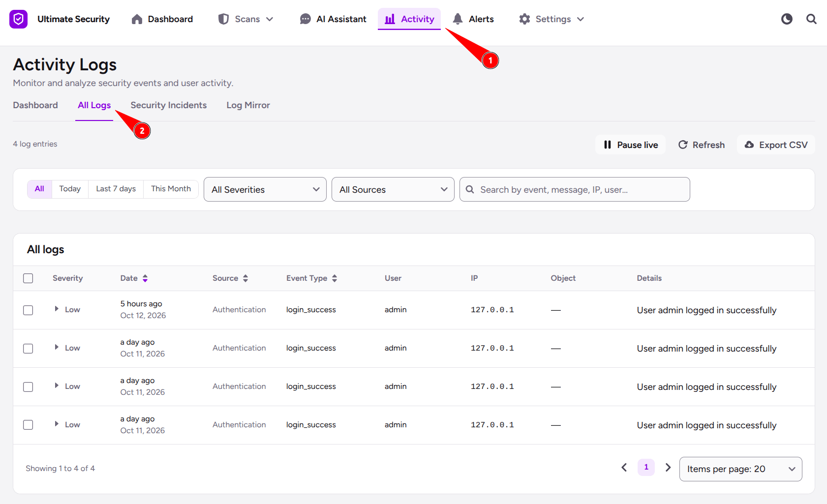
Task: Click the AI Assistant chat bubble icon
Action: tap(305, 19)
